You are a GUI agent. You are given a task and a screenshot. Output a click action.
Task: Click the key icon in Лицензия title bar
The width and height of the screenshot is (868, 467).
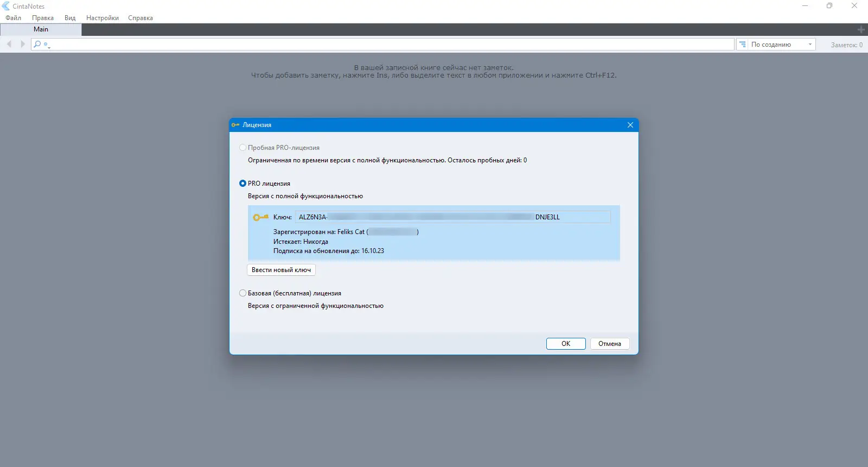coord(235,125)
